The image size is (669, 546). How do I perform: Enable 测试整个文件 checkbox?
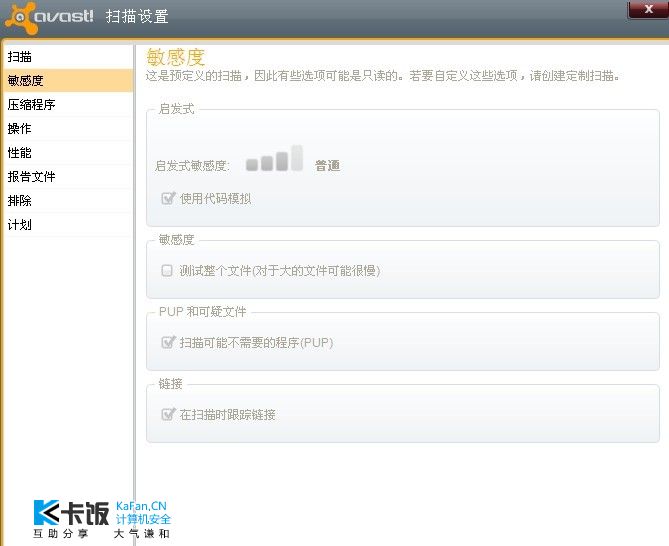coord(167,270)
